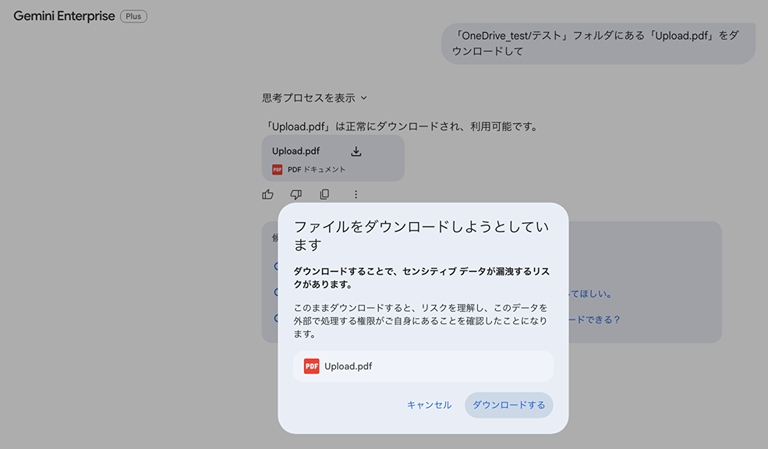This screenshot has width=768, height=449.
Task: Click the download icon on Upload.pdf card
Action: (356, 151)
